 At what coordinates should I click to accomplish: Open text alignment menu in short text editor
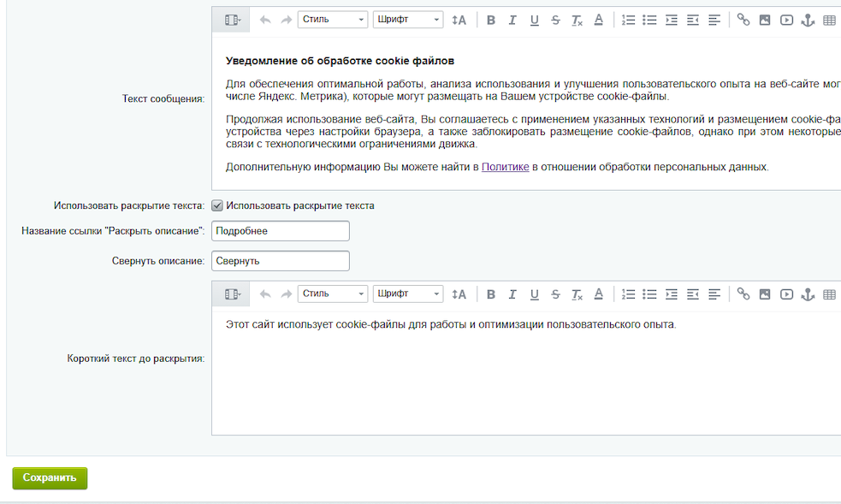click(714, 294)
